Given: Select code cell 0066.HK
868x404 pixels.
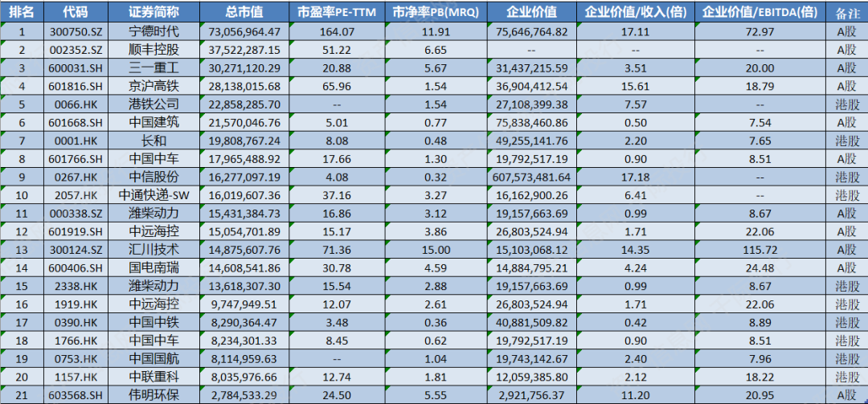Looking at the screenshot, I should click(x=76, y=104).
